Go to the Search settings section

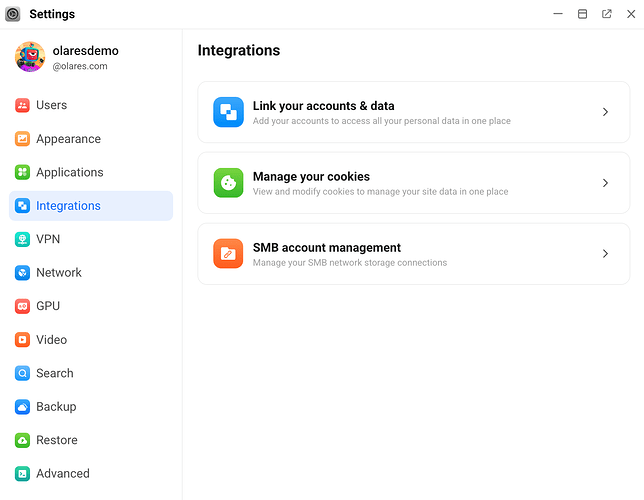pyautogui.click(x=54, y=373)
